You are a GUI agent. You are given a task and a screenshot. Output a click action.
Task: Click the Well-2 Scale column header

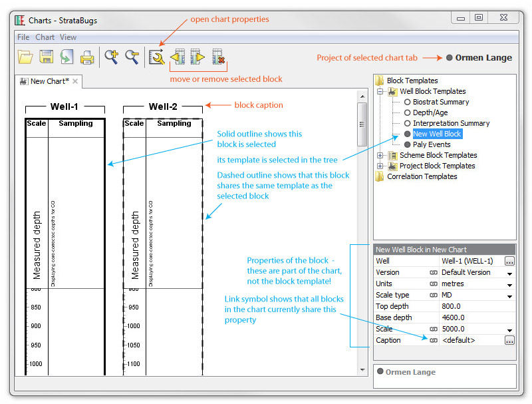coord(134,124)
